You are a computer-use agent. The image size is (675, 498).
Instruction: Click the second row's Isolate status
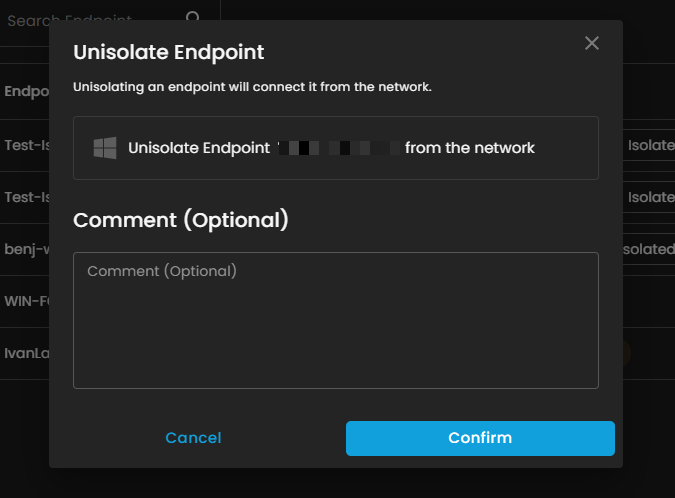click(650, 197)
